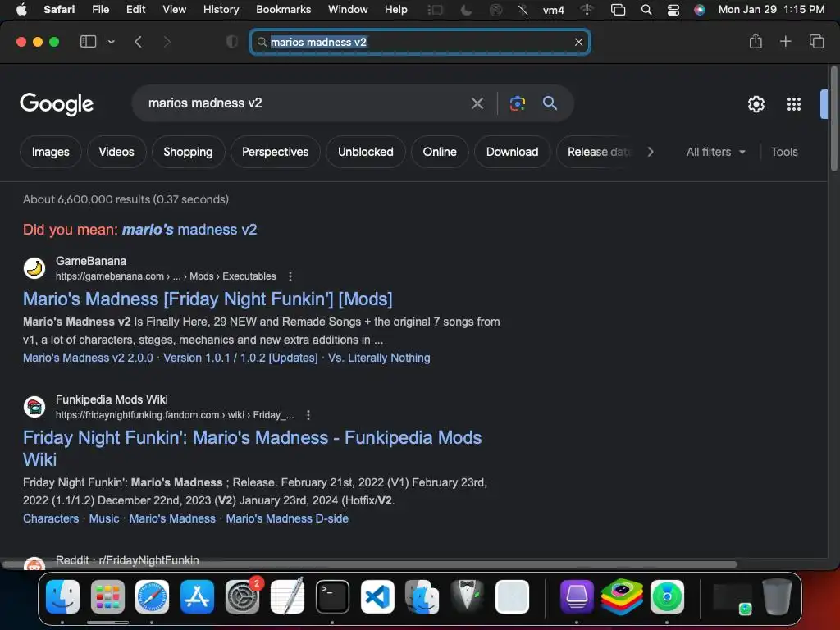Open the Mario's Madness D-side sitelink
Image resolution: width=840 pixels, height=630 pixels.
[287, 518]
